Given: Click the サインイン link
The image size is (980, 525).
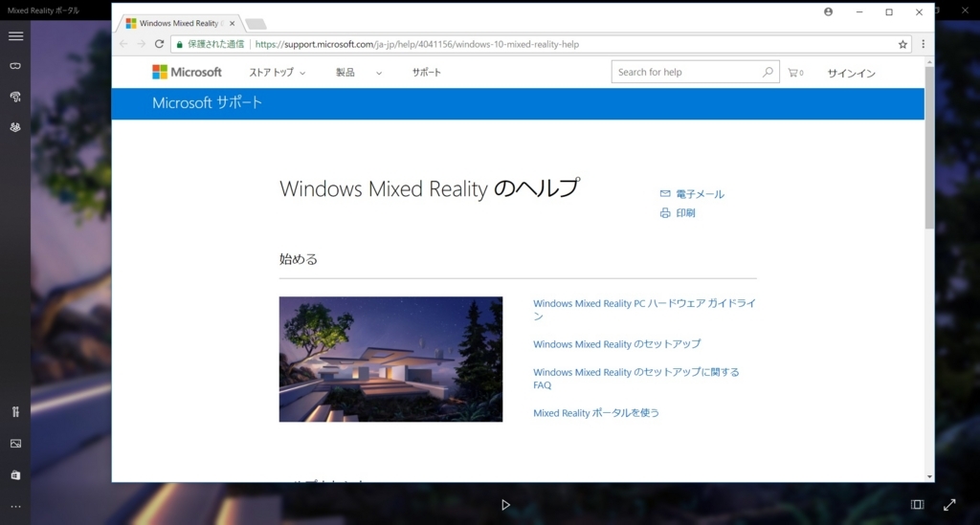Looking at the screenshot, I should pos(851,73).
